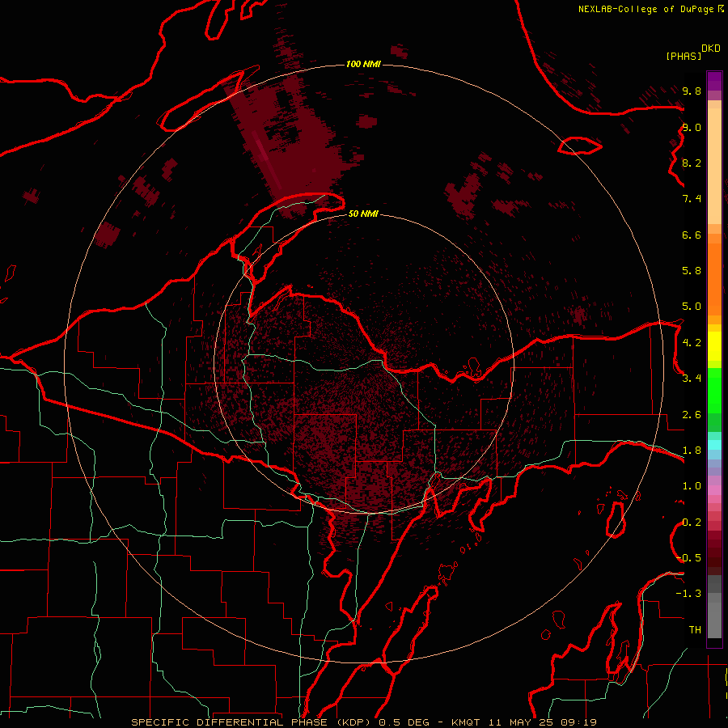Click the 1.8 scale value
This screenshot has width=728, height=728.
click(692, 451)
